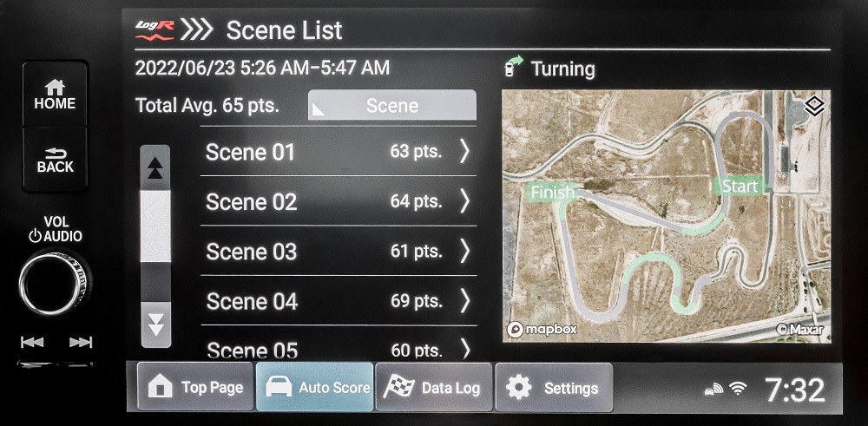Image resolution: width=868 pixels, height=426 pixels.
Task: Open the Settings tab
Action: coord(554,387)
